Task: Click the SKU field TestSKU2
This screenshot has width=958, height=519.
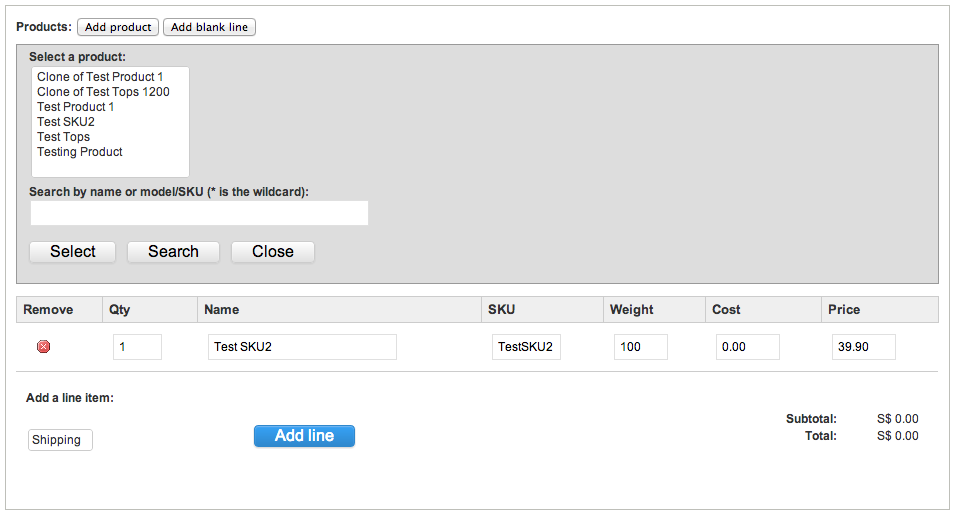Action: (x=526, y=347)
